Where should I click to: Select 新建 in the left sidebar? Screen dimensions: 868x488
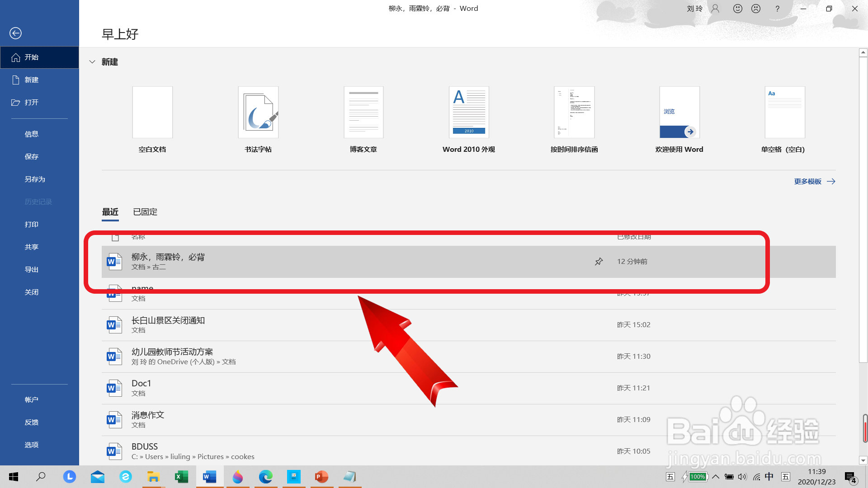[39, 80]
